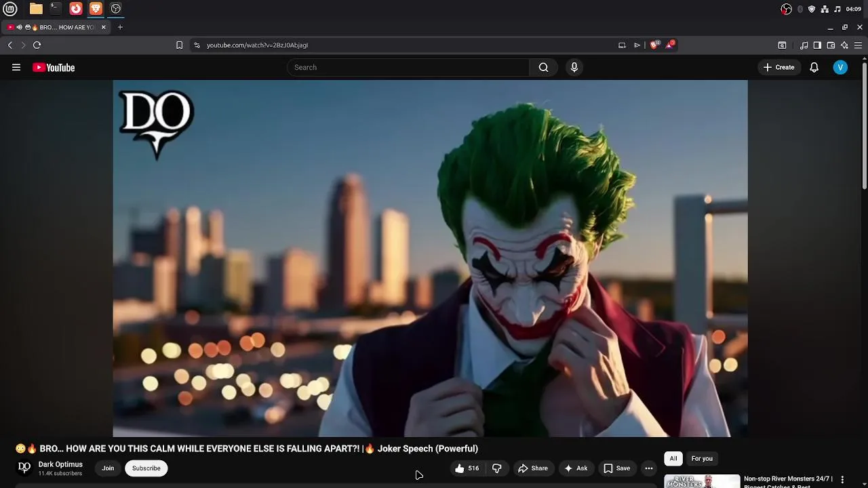Launch the terminal from the panel
868x488 pixels.
56,9
